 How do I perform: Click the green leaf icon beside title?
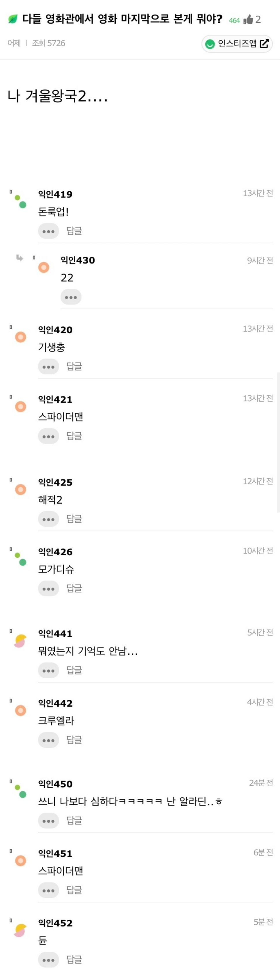click(x=12, y=19)
